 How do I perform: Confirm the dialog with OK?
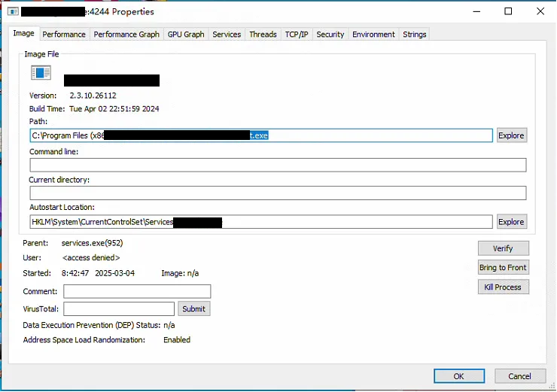[458, 376]
